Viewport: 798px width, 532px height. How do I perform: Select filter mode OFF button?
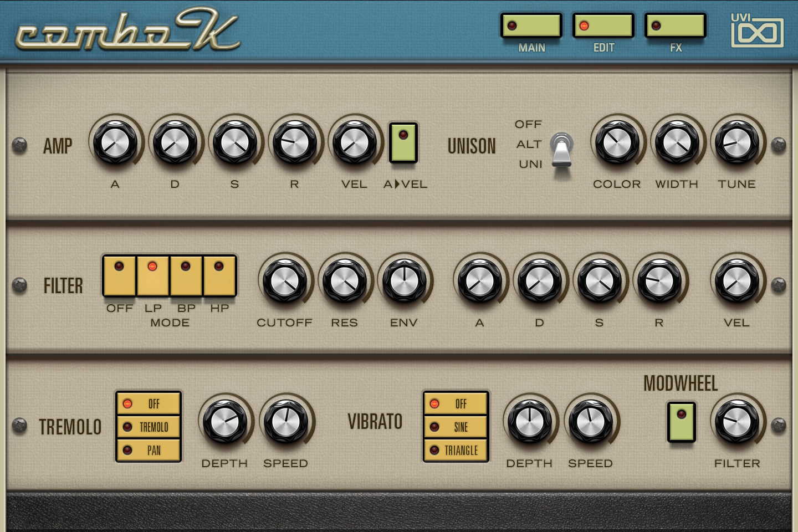(120, 276)
